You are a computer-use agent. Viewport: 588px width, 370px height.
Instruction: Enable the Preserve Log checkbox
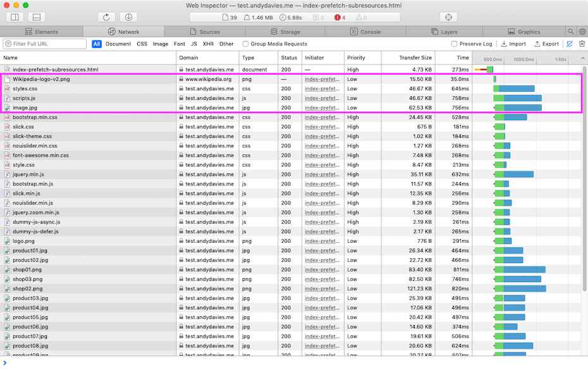click(x=454, y=44)
